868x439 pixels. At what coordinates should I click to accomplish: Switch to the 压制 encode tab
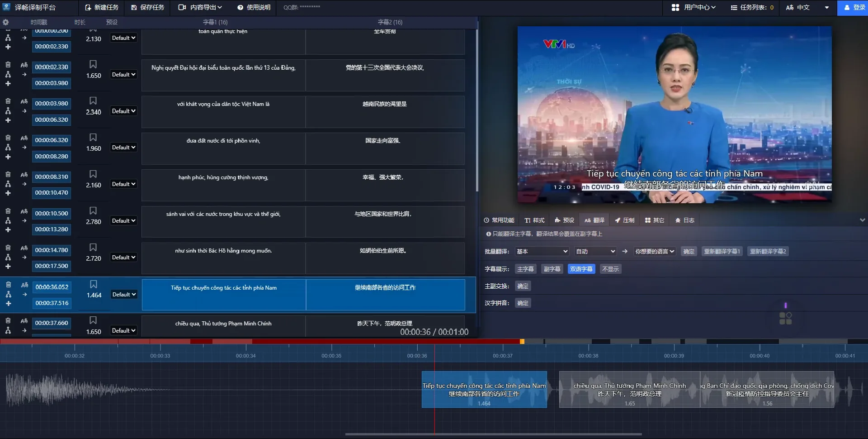(x=624, y=220)
